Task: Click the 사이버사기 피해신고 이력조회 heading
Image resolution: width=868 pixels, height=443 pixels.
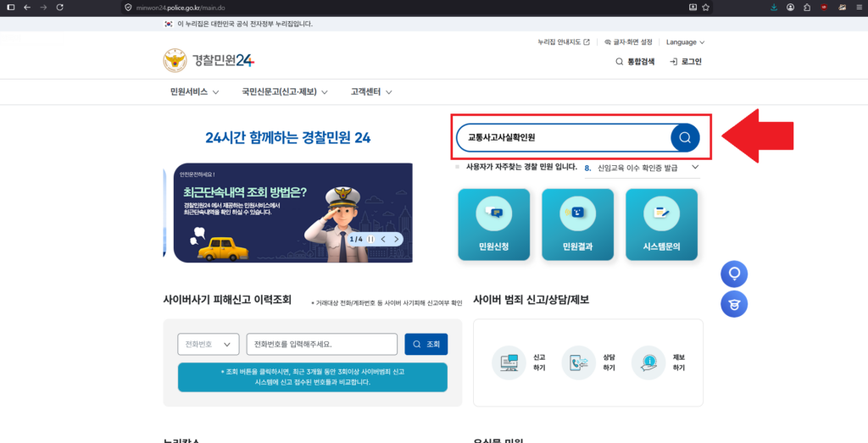Action: tap(227, 301)
